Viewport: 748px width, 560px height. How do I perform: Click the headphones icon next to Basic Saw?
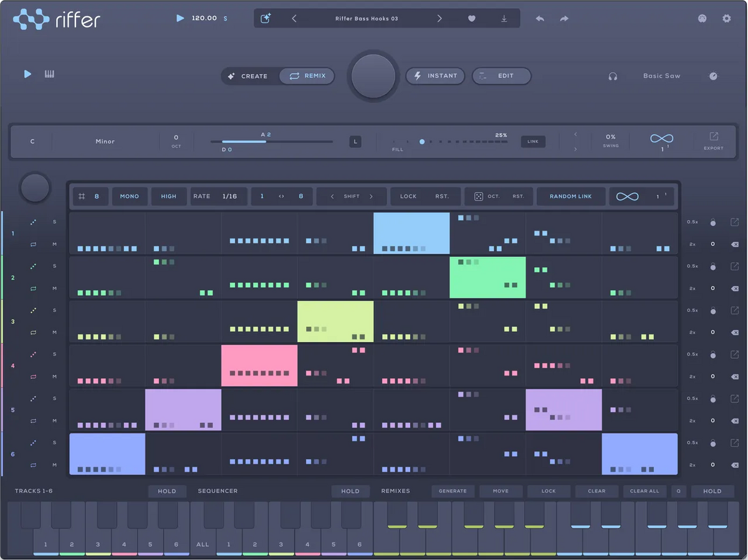[613, 76]
